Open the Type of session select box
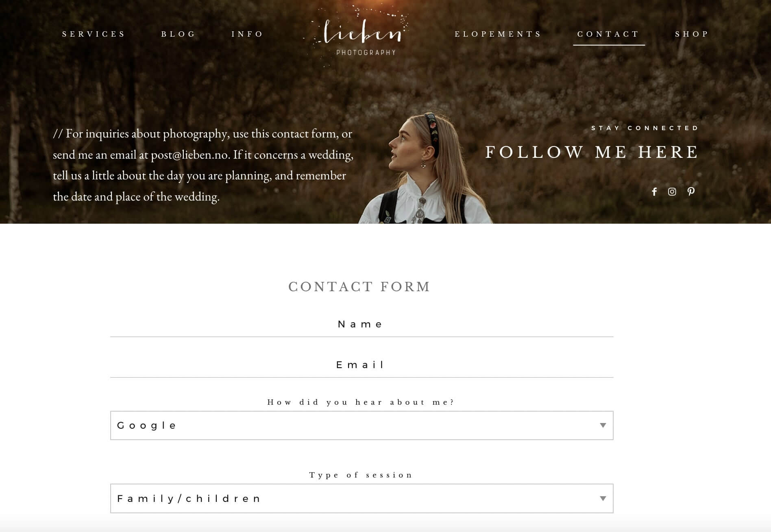Screen dimensions: 771x532 click(x=362, y=499)
